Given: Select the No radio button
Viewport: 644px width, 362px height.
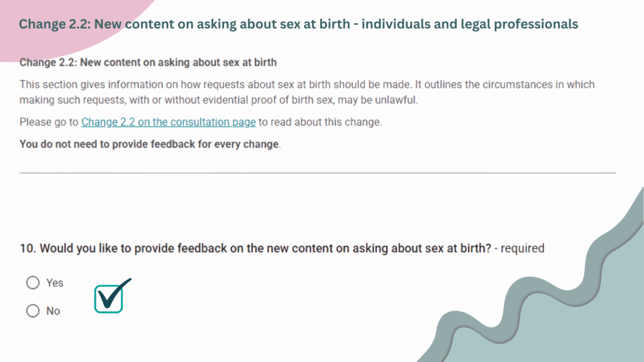Looking at the screenshot, I should [x=33, y=310].
